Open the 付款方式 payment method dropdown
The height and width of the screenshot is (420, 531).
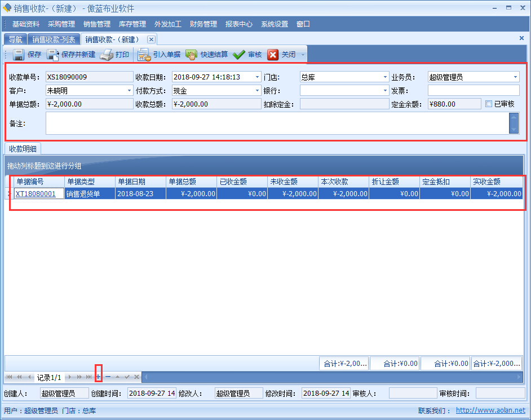click(257, 90)
